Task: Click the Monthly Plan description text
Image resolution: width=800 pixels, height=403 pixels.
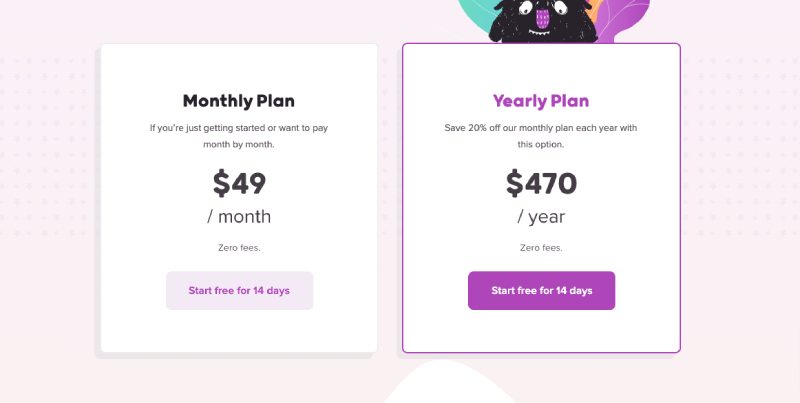Action: coord(239,136)
